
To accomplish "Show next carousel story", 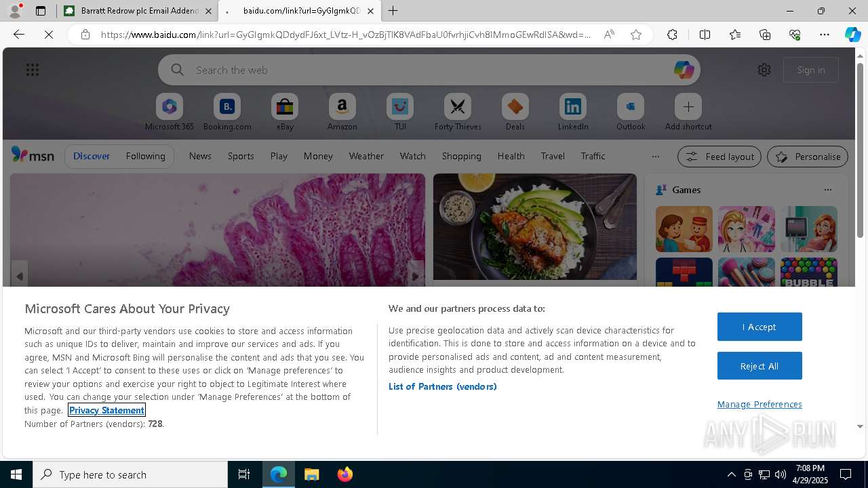I will (x=415, y=276).
